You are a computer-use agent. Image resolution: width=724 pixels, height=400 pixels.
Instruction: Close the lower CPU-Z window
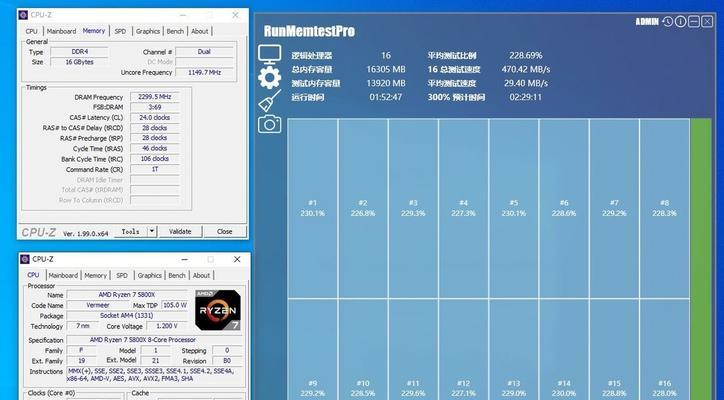click(237, 260)
